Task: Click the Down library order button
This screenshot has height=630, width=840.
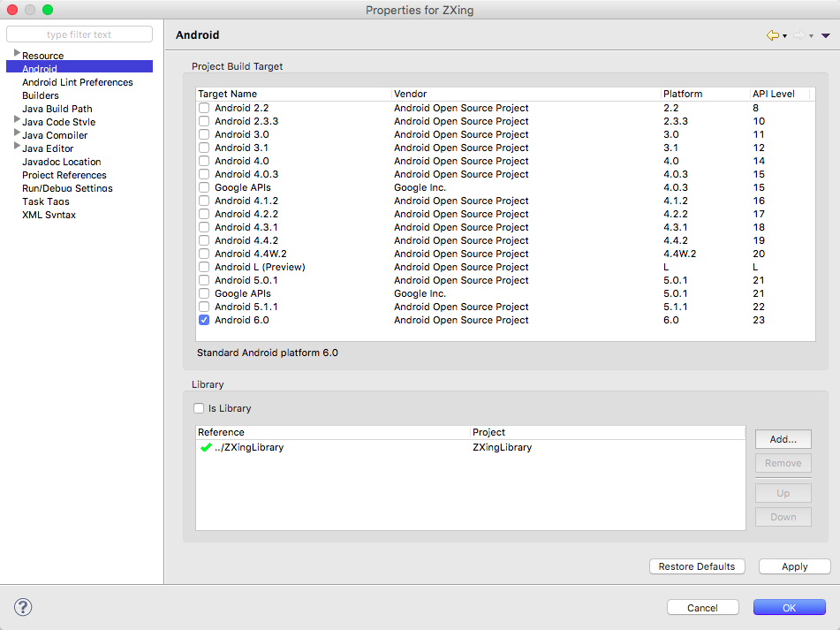Action: point(783,517)
